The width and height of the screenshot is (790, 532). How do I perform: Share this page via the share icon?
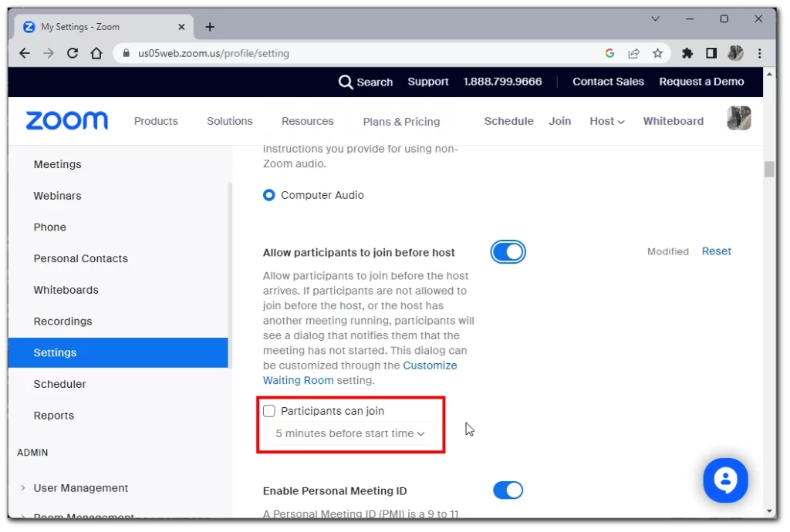(634, 53)
